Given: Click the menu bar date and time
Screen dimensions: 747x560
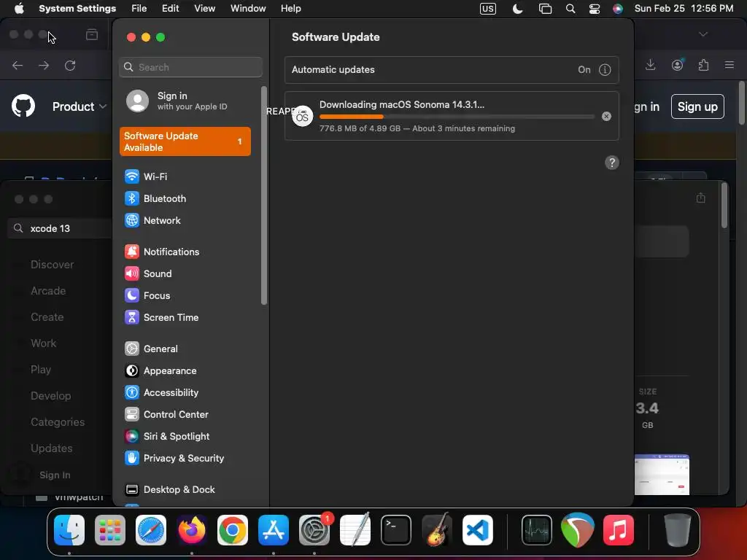Looking at the screenshot, I should (x=684, y=9).
